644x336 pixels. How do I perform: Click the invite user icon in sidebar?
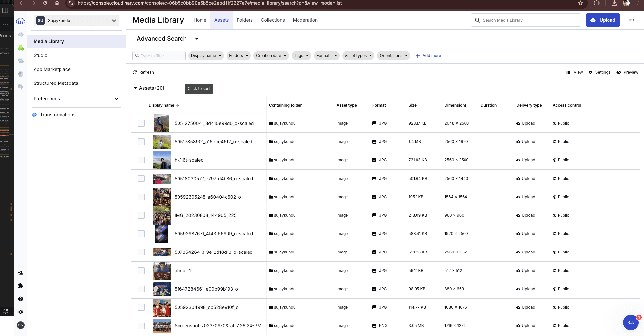(21, 273)
